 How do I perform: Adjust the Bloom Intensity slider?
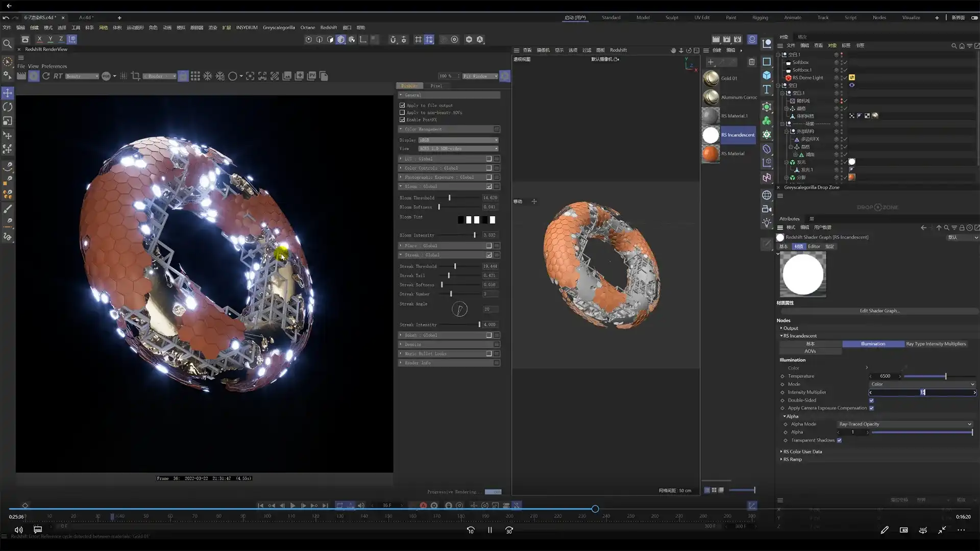(x=475, y=235)
